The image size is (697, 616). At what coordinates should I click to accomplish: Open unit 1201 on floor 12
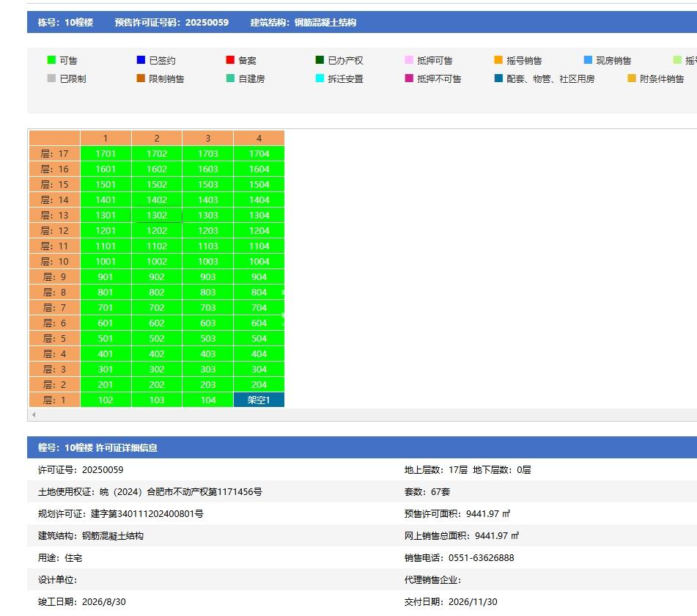click(x=106, y=230)
